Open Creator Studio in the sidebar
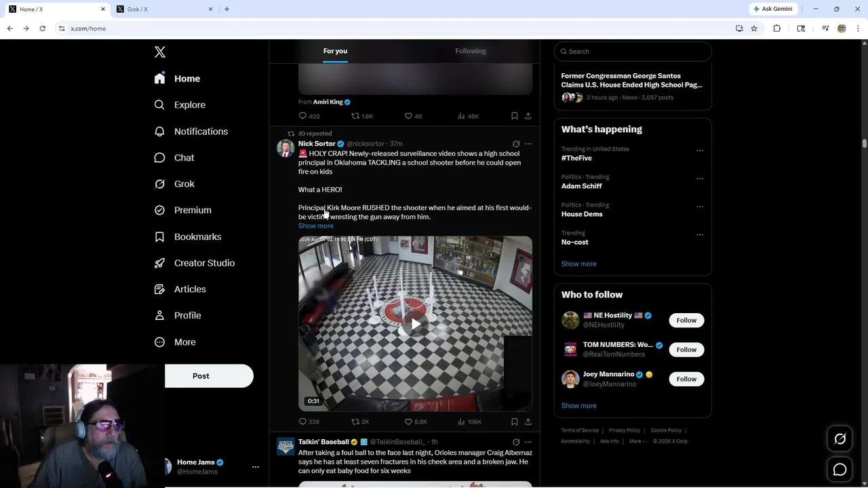Viewport: 868px width, 488px height. (x=195, y=263)
